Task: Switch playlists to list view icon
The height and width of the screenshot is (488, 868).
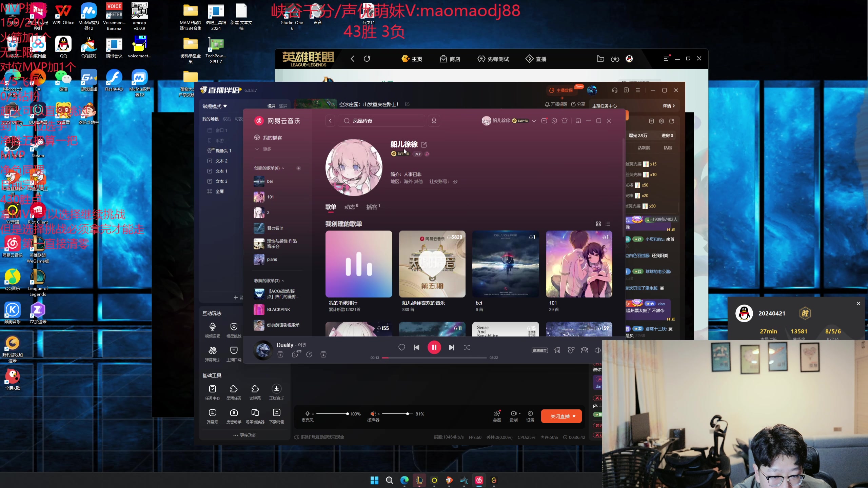Action: [x=608, y=224]
